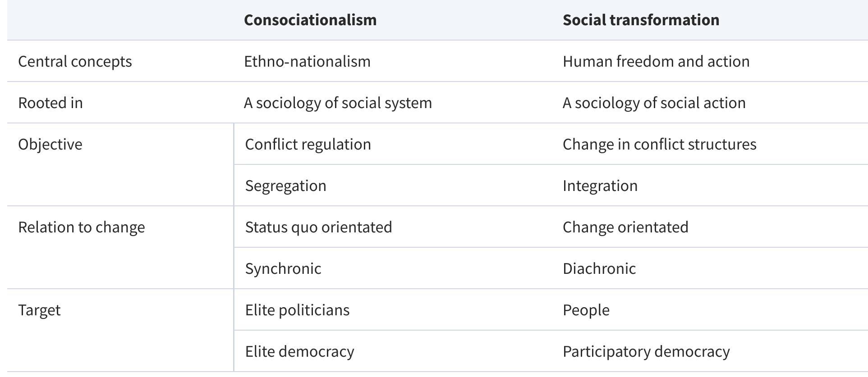Click the Consociationalism column header

(310, 20)
